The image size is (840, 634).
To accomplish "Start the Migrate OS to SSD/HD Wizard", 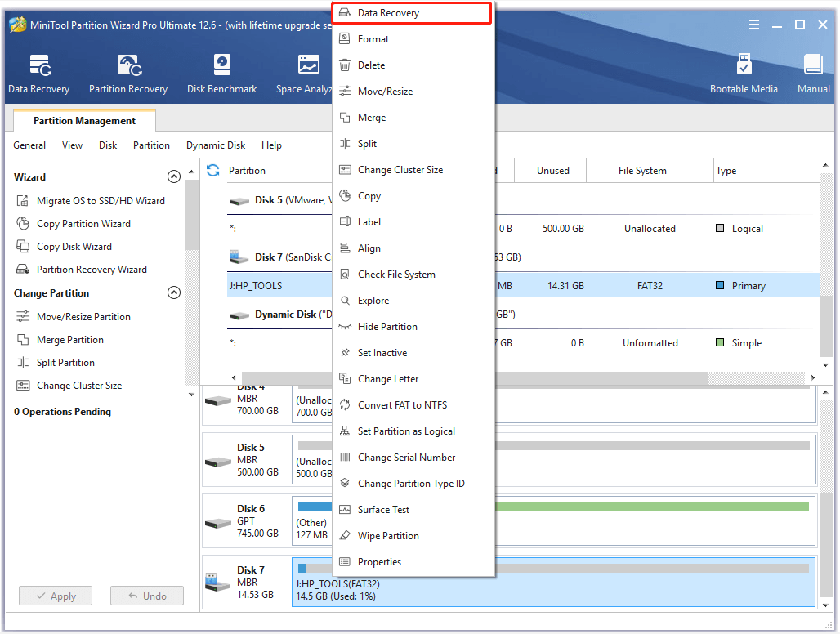I will [101, 201].
